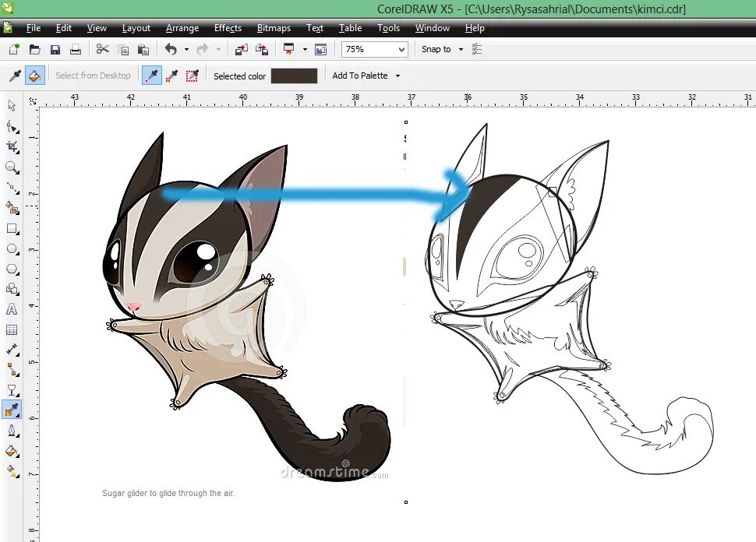The height and width of the screenshot is (542, 756).
Task: Open the Arrange menu
Action: pos(182,28)
